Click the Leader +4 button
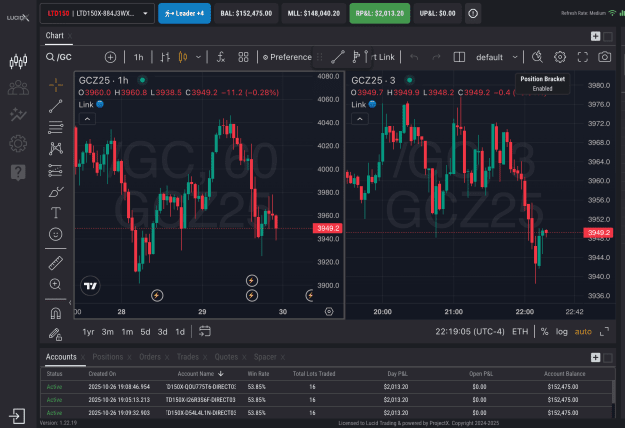The height and width of the screenshot is (428, 625). tap(185, 14)
